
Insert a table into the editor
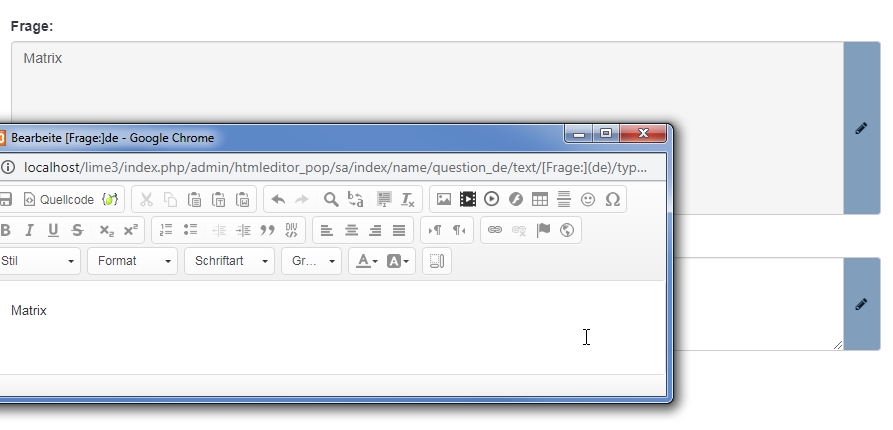point(540,199)
